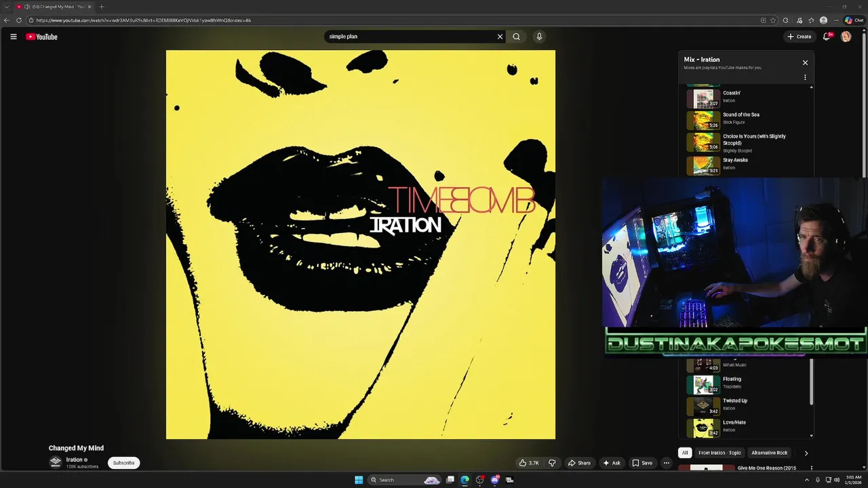Open the Iration channel name link

coord(74,460)
